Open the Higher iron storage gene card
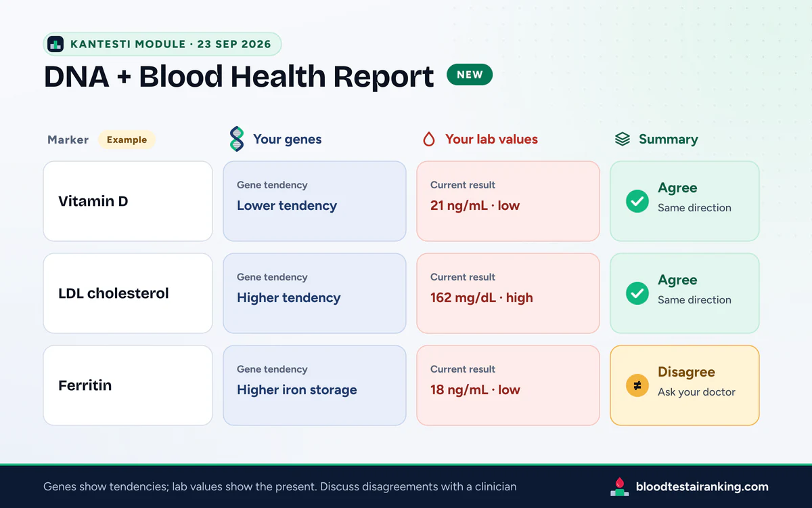The height and width of the screenshot is (508, 812). tap(315, 385)
